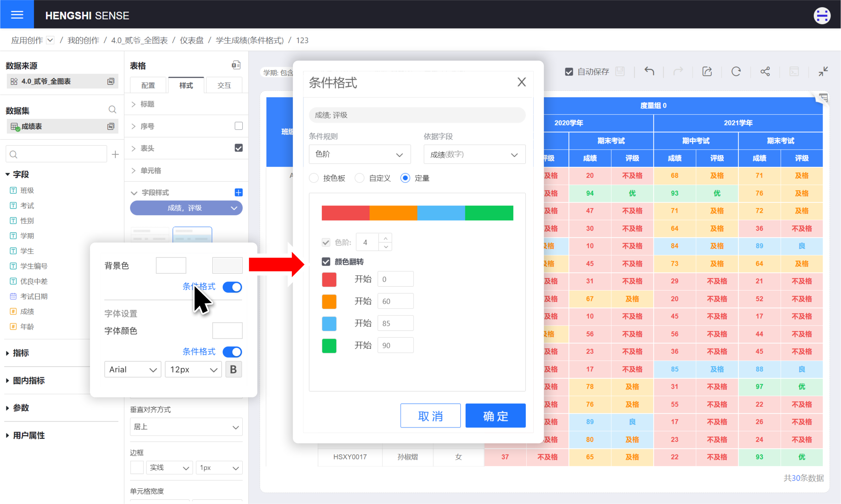Open the 依据字段 成绩(数字) dropdown

click(x=474, y=154)
